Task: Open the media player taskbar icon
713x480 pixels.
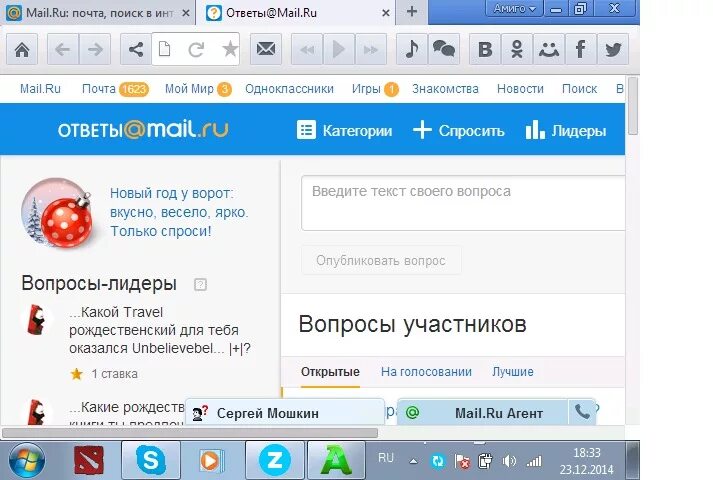Action: click(211, 460)
